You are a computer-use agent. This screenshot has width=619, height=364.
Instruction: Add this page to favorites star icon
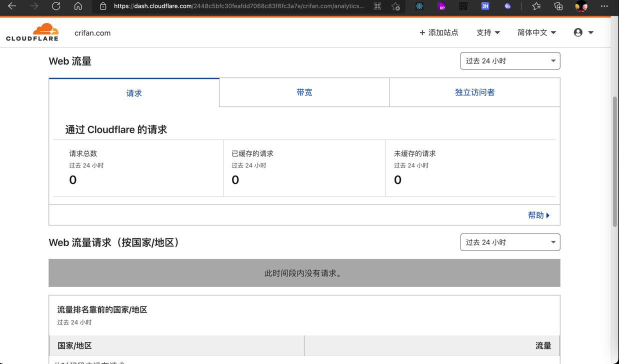(x=395, y=6)
